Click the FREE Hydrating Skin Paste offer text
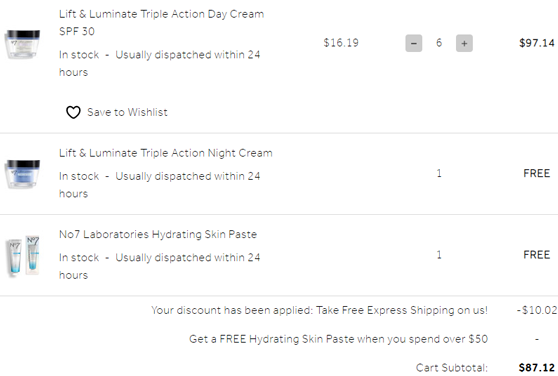 [x=338, y=339]
